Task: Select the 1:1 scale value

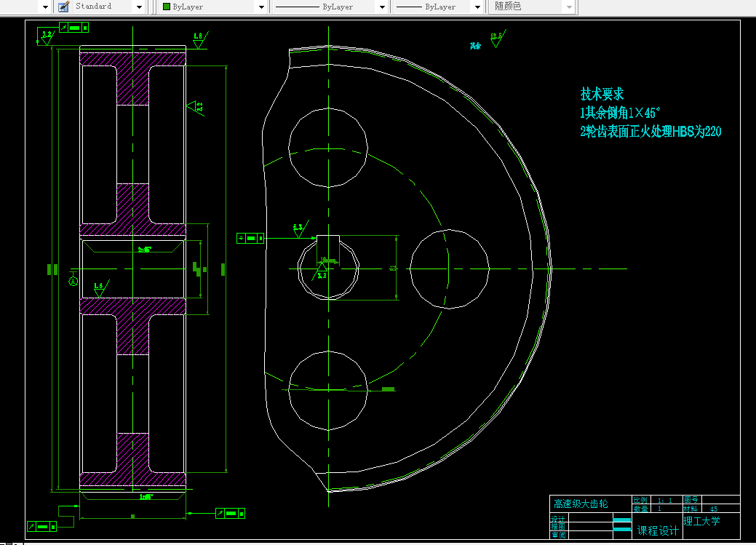Action: point(665,500)
